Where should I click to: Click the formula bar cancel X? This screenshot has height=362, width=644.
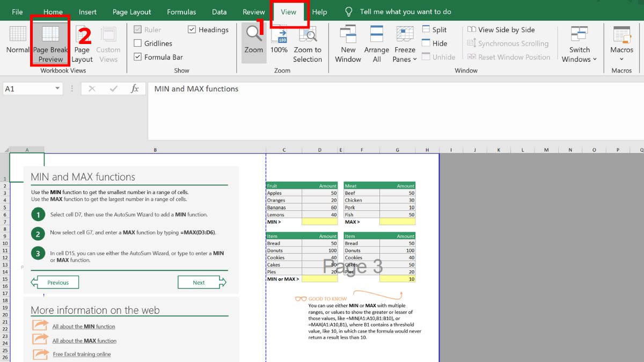[x=92, y=89]
